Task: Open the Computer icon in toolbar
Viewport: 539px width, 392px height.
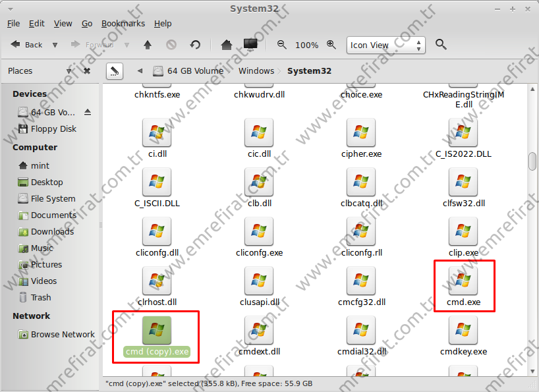Action: [x=250, y=45]
